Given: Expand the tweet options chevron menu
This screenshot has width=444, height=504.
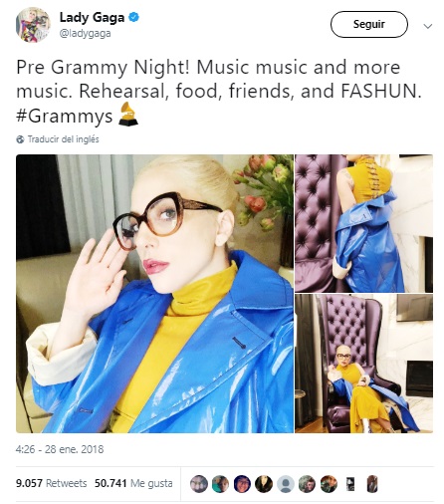Looking at the screenshot, I should (428, 26).
